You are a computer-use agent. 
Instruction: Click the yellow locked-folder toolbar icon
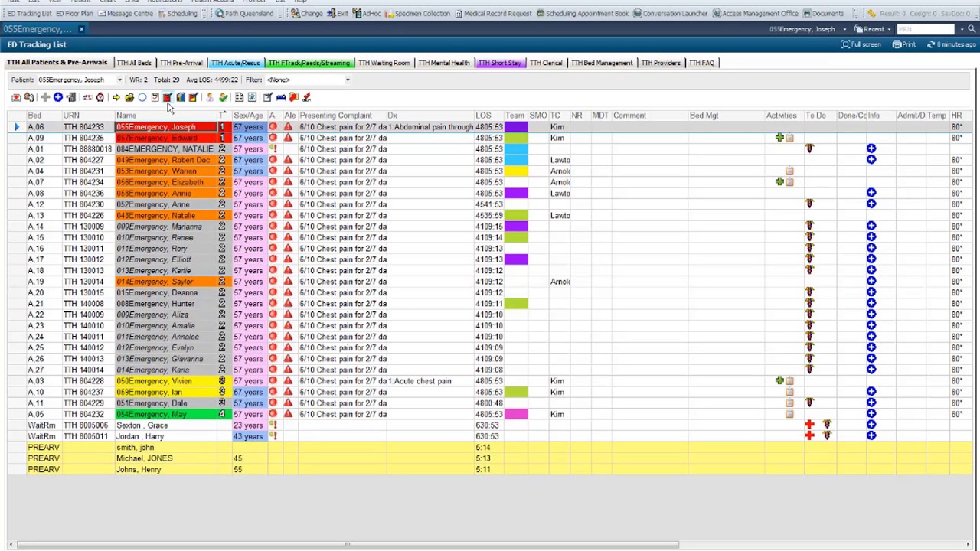coord(129,97)
